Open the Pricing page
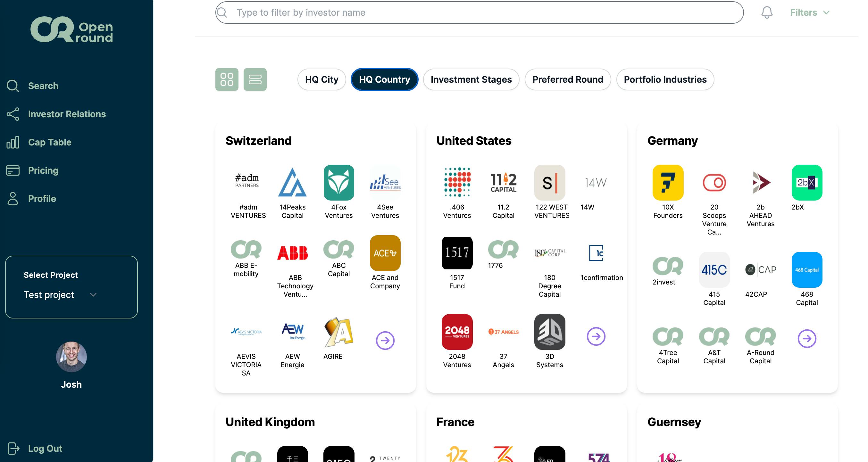 (x=32, y=170)
